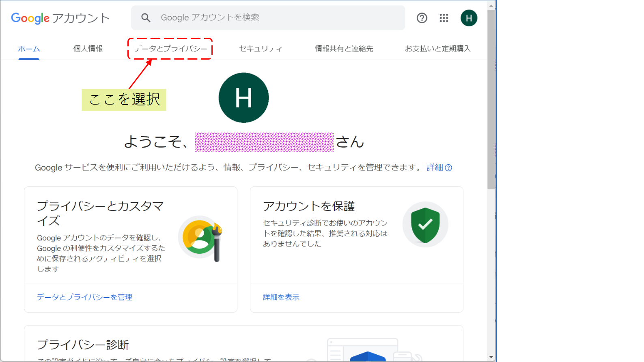
Task: Click the 詳細を表示 link
Action: coord(281,297)
